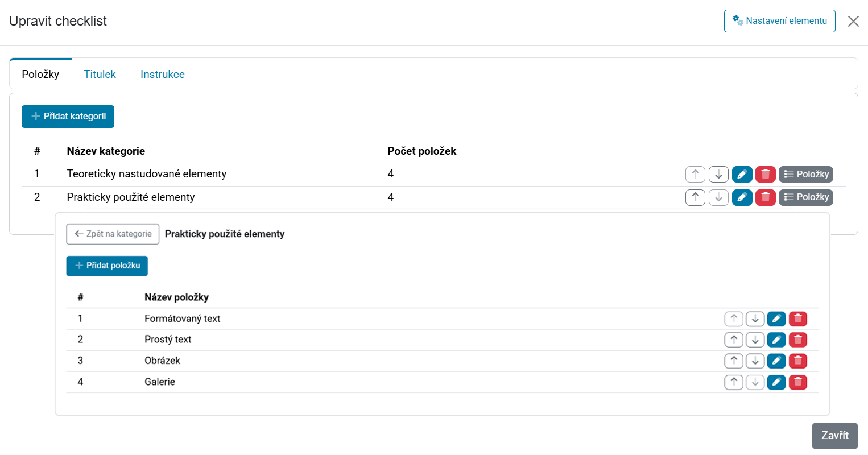Delete the Galerie item
Viewport: 868px width, 455px height.
point(798,382)
